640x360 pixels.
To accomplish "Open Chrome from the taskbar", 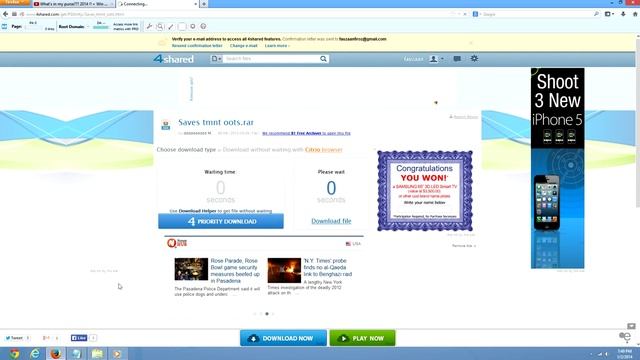I will [x=14, y=353].
